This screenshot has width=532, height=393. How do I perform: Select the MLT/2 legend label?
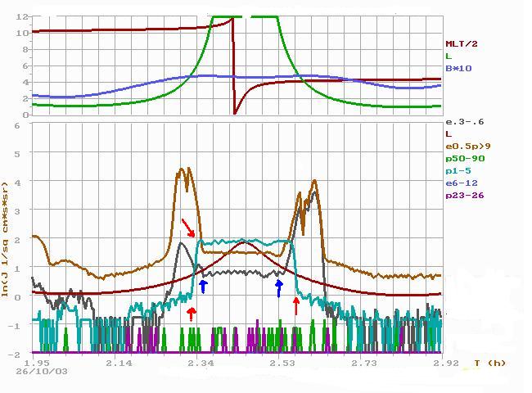click(x=461, y=44)
